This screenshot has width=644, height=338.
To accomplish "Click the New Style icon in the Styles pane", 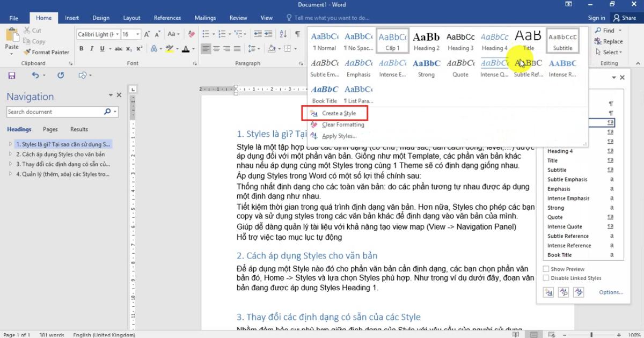I will [548, 292].
